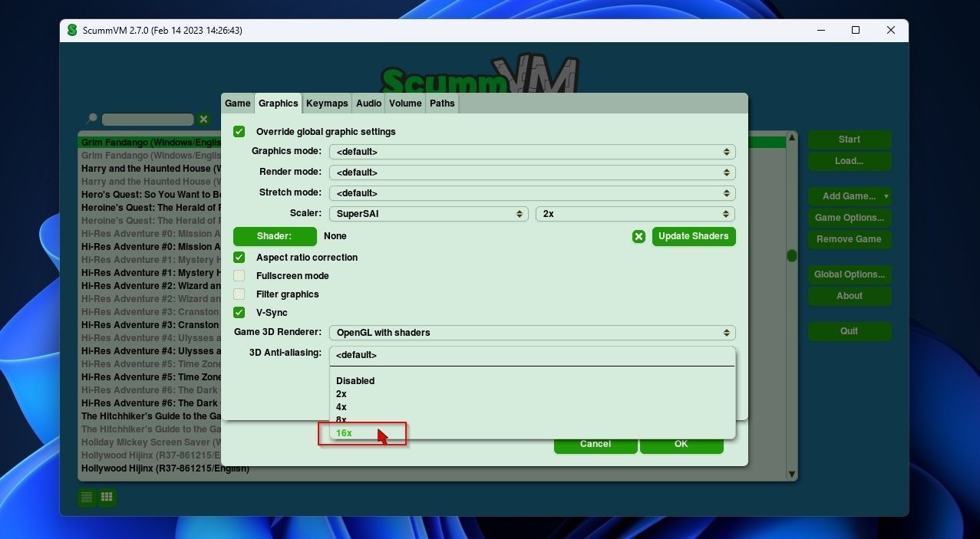Enable Fullscreen mode checkbox
The height and width of the screenshot is (539, 980).
[239, 276]
